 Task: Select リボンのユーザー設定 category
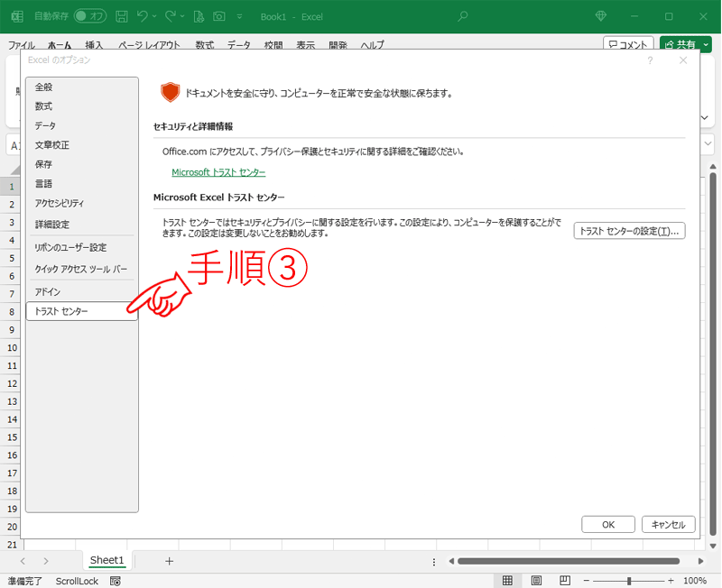82,247
